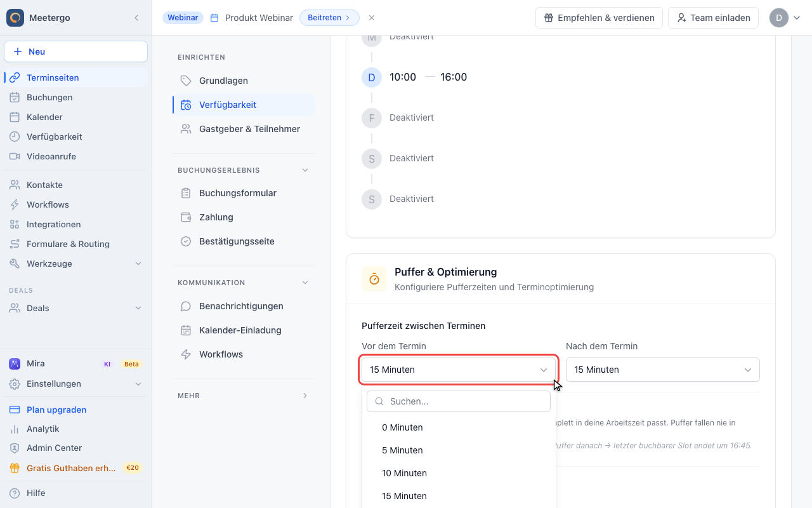The width and height of the screenshot is (812, 508).
Task: Click the Team einladen button
Action: [714, 18]
